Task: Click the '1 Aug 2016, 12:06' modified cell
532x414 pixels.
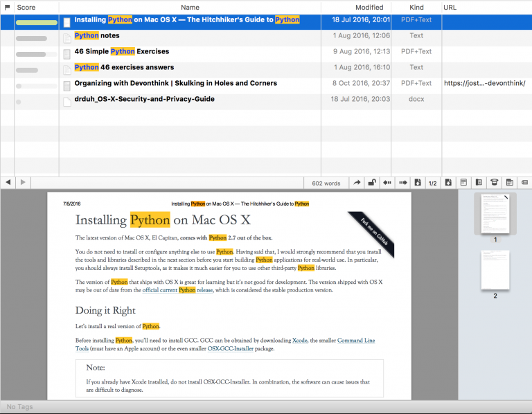Action: [x=362, y=35]
